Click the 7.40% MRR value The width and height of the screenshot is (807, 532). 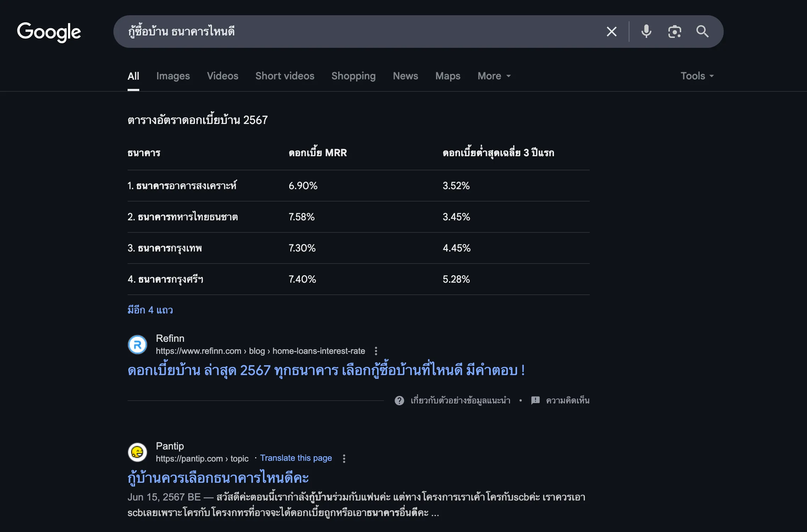point(302,279)
